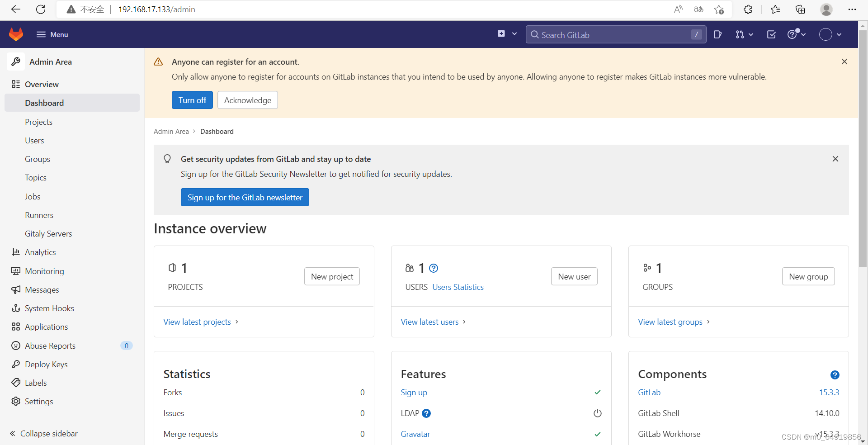Expand the merge requests dropdown arrow
The image size is (868, 445).
(x=751, y=34)
